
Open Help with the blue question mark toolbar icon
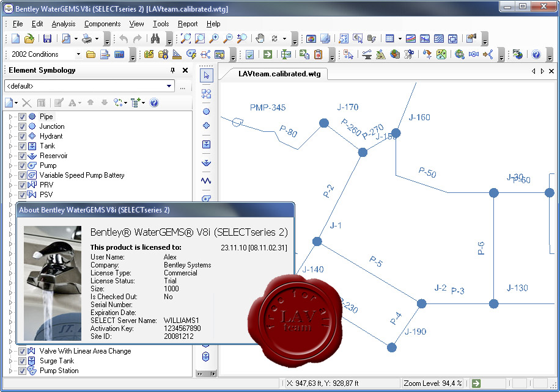[x=536, y=54]
